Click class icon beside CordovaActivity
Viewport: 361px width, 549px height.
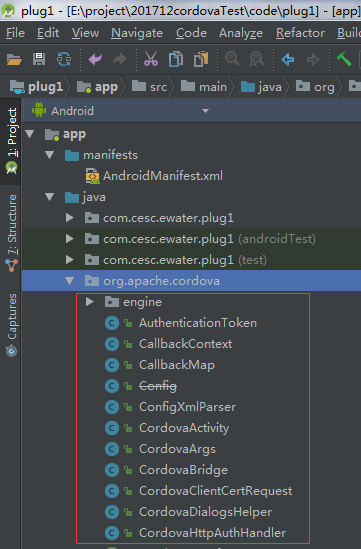click(112, 428)
